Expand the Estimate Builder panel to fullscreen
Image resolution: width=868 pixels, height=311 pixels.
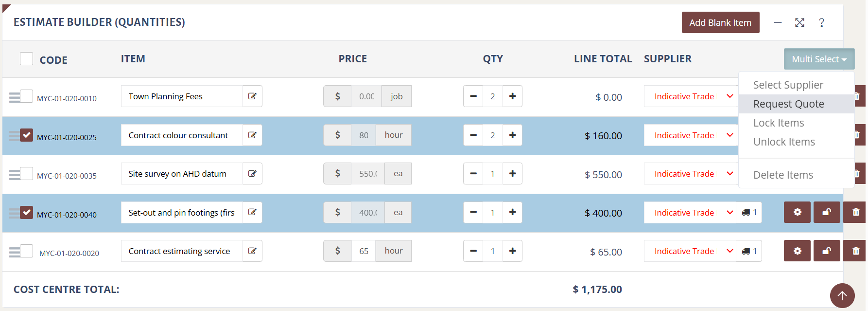pyautogui.click(x=799, y=23)
